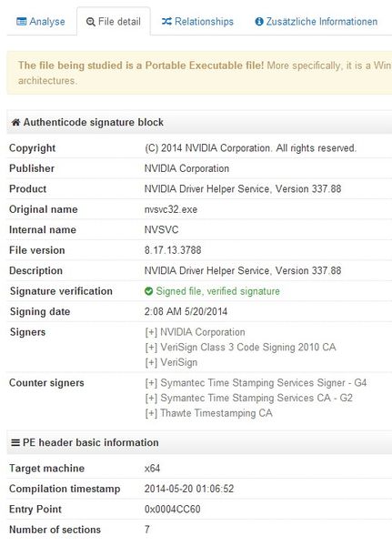Expand the NVIDIA Corporation signer entry
Viewport: 392px width, 546px height.
click(151, 332)
